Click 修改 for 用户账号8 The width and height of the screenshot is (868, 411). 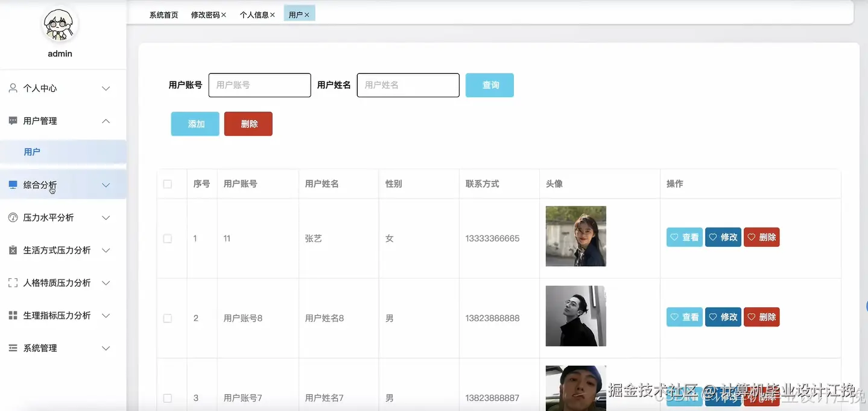pyautogui.click(x=723, y=317)
